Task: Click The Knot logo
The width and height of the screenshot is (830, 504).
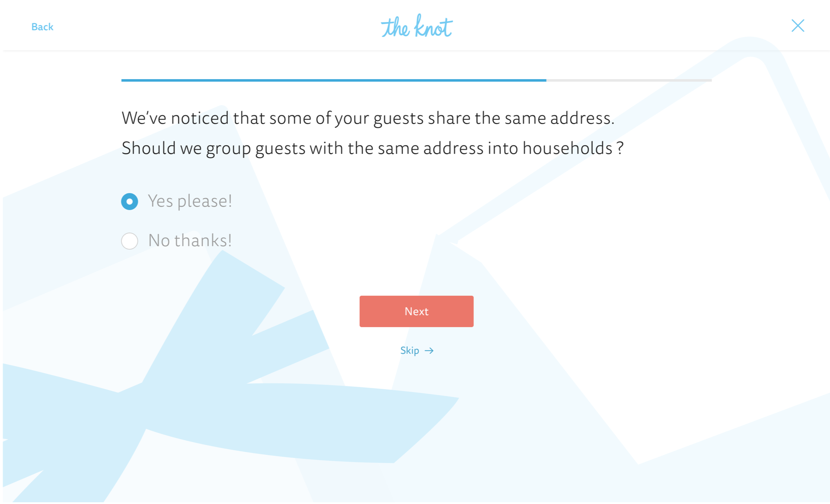Action: pyautogui.click(x=416, y=26)
